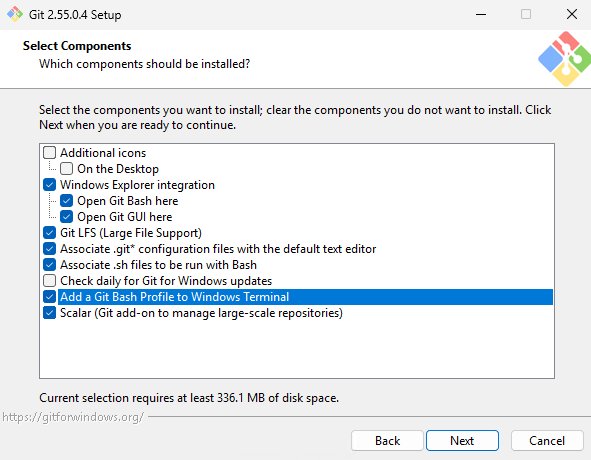Enable the Additional icons checkbox
The width and height of the screenshot is (591, 460).
tap(49, 153)
